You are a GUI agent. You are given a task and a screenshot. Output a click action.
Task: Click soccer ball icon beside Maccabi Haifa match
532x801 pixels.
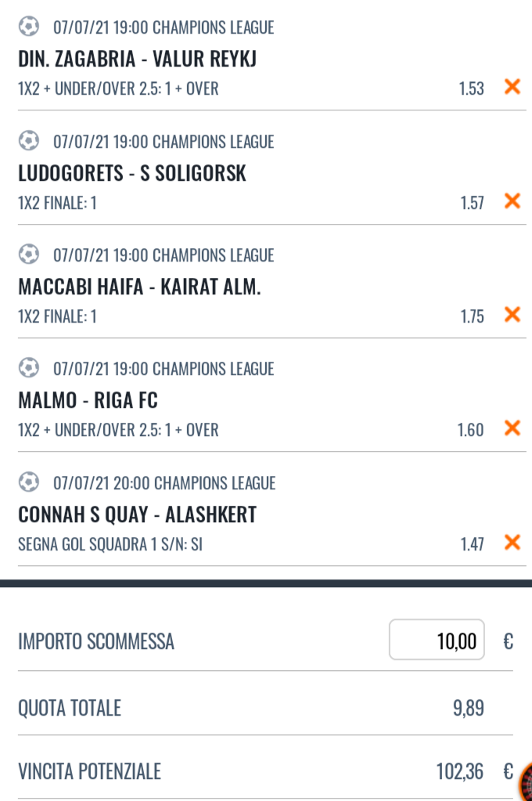29,254
